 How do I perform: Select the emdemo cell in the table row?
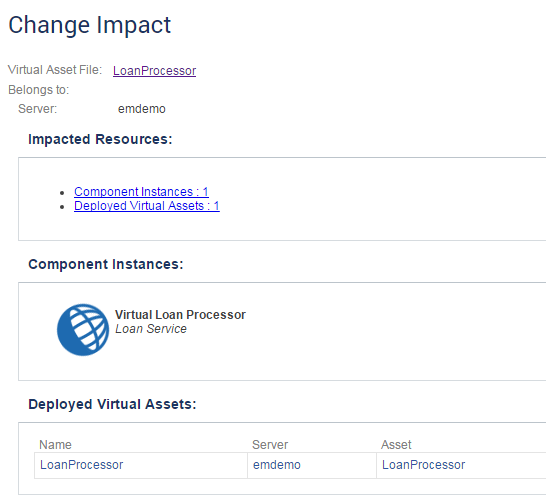pos(312,465)
